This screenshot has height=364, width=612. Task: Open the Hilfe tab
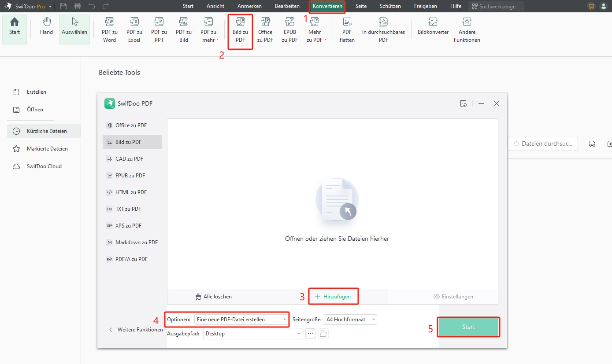coord(456,6)
